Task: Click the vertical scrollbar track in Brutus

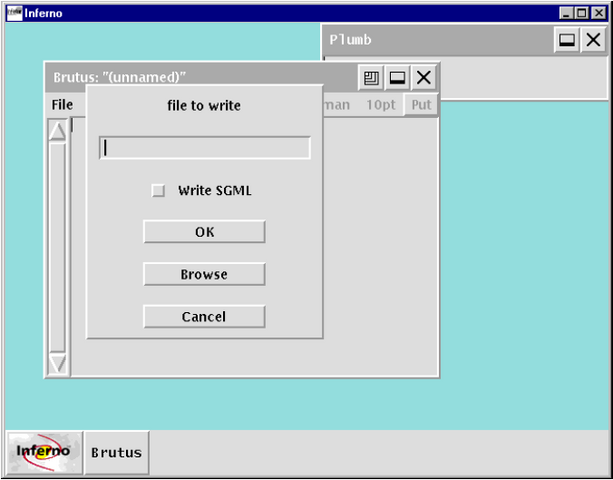Action: click(x=57, y=247)
